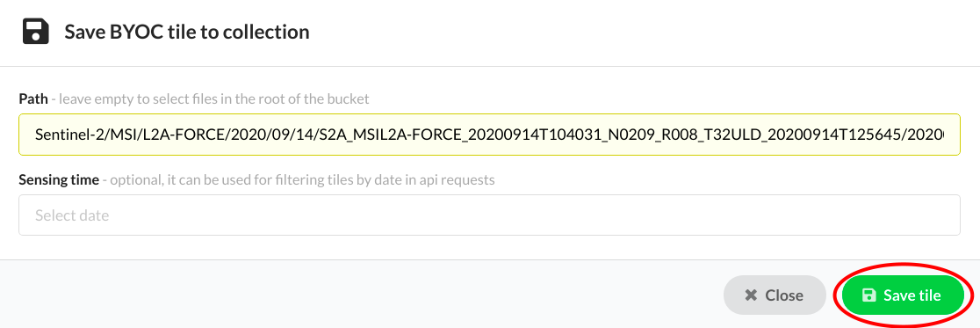The image size is (980, 328).
Task: Click the 'Save BYOC tile to collection' title
Action: coord(187,32)
